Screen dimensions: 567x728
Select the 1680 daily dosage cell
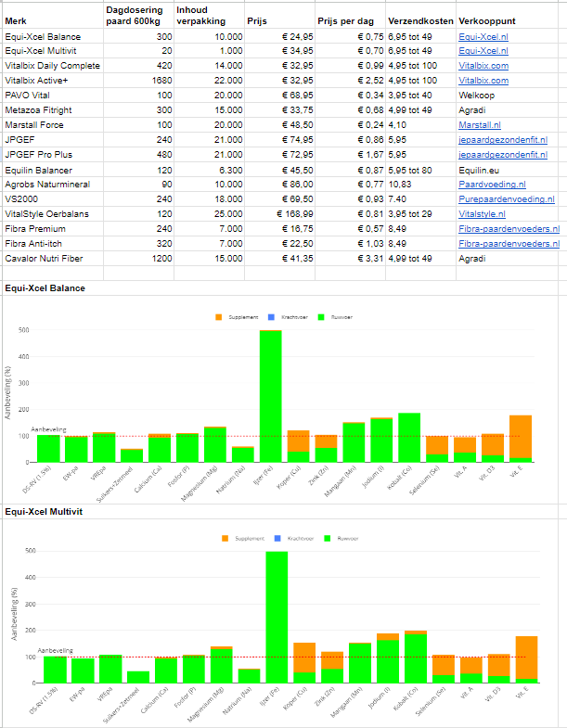point(138,81)
